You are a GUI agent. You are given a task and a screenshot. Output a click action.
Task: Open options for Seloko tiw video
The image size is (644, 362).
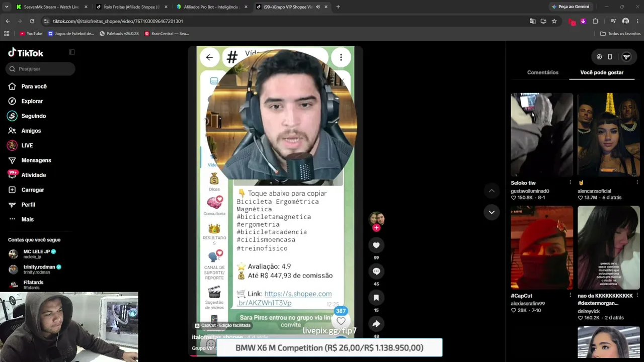pos(570,183)
